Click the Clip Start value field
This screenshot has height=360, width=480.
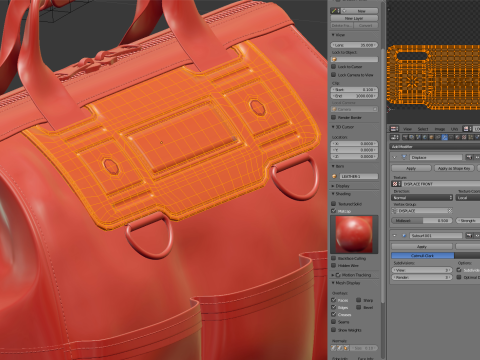pyautogui.click(x=354, y=89)
